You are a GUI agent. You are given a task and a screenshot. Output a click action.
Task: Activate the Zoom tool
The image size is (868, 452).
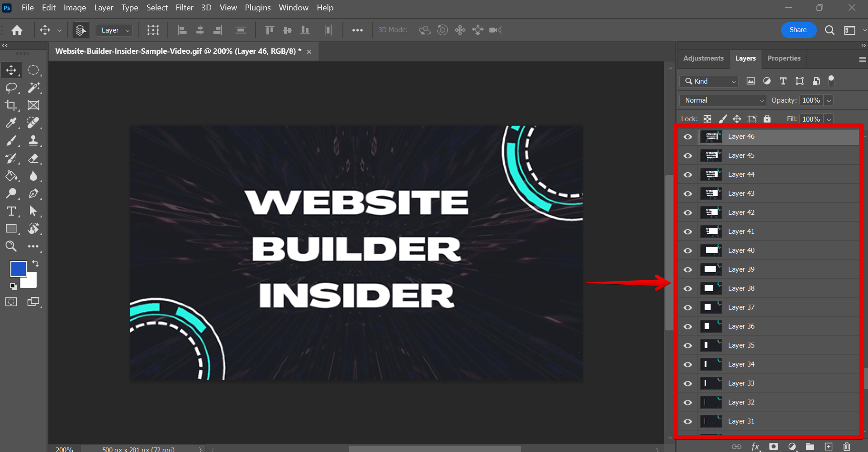(11, 246)
